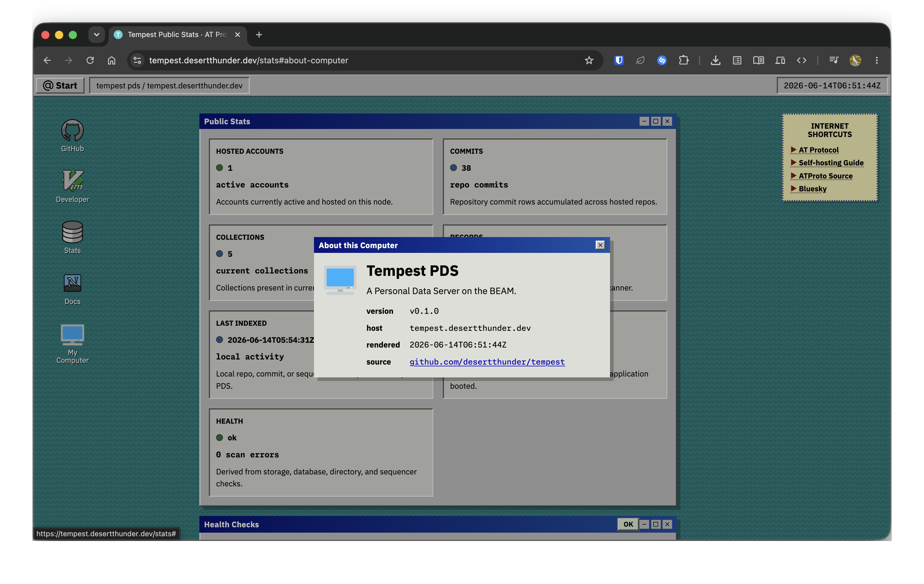The height and width of the screenshot is (584, 924).
Task: Open the developer code brackets icon
Action: [802, 60]
